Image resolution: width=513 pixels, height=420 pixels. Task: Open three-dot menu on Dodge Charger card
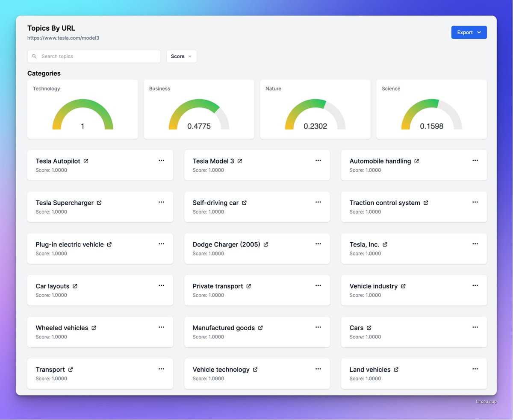click(318, 244)
